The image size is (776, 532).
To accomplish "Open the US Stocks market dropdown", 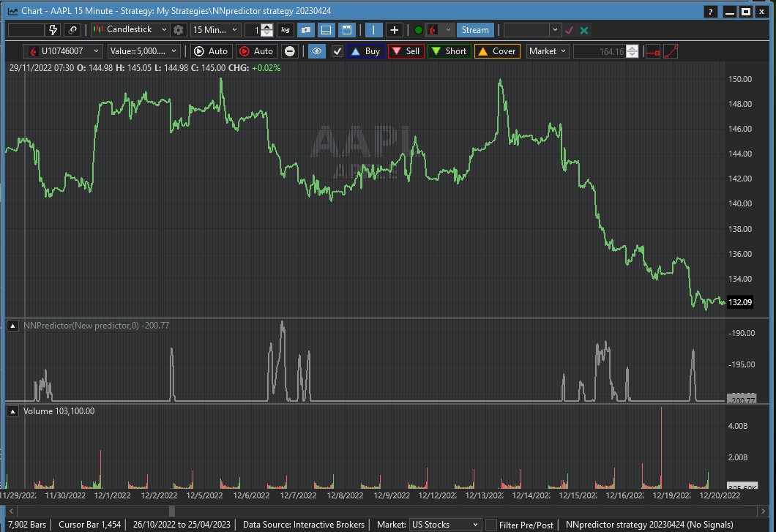I will [444, 525].
